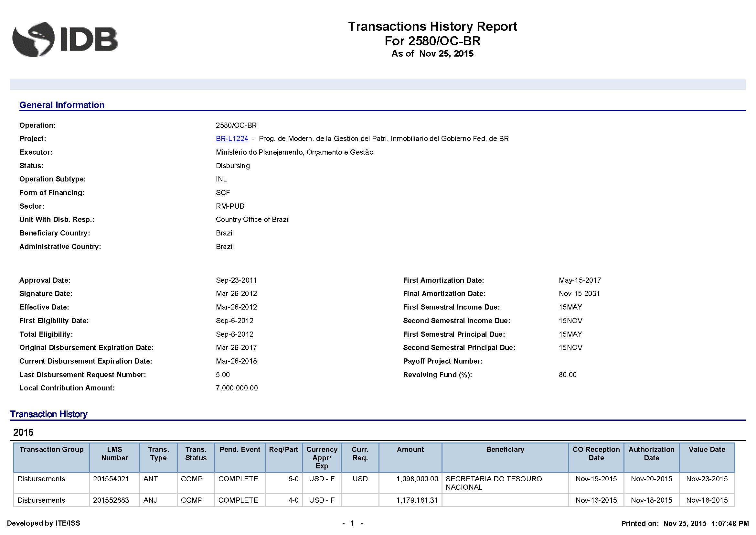756x535 pixels.
Task: Click the Value Date column header
Action: pos(707,449)
